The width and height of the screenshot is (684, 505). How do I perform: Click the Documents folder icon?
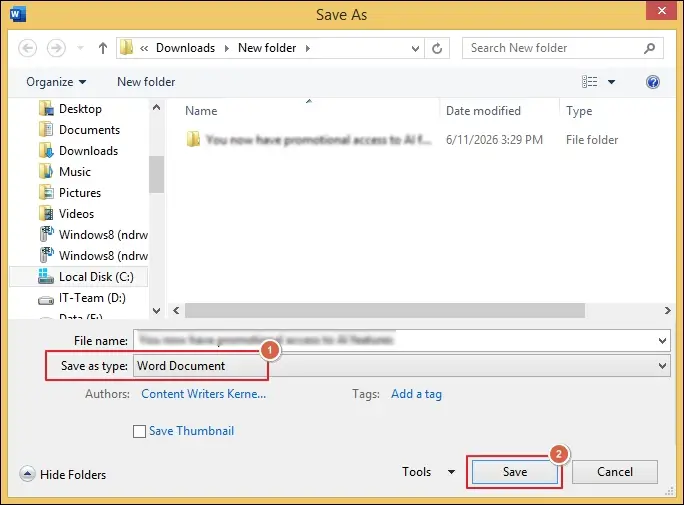pyautogui.click(x=46, y=129)
